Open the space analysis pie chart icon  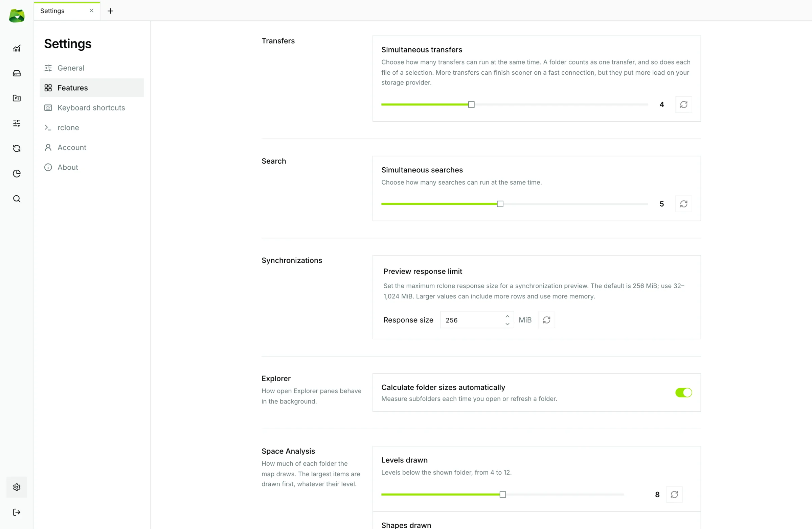coord(17,173)
